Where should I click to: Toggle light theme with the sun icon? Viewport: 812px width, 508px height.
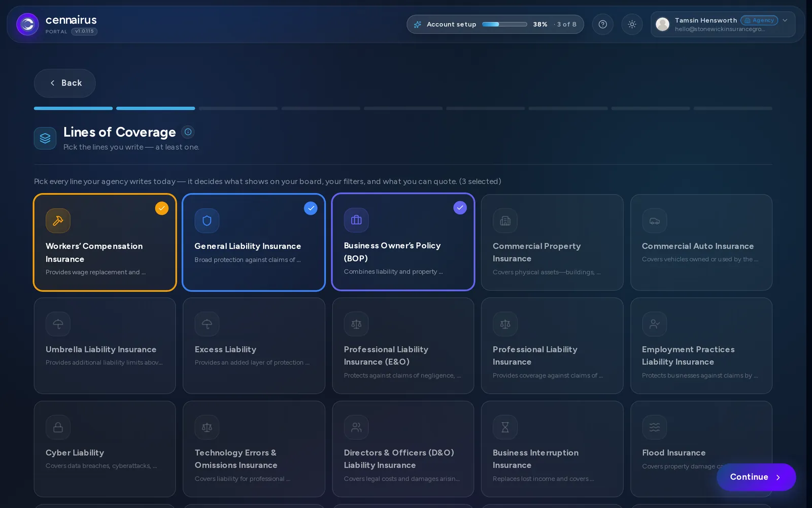click(632, 24)
